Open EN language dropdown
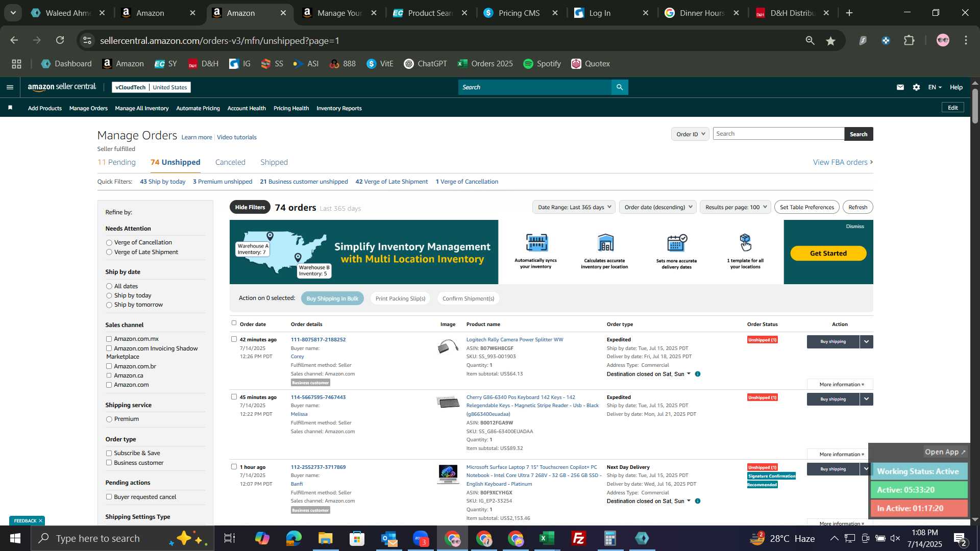980x551 pixels. click(935, 87)
